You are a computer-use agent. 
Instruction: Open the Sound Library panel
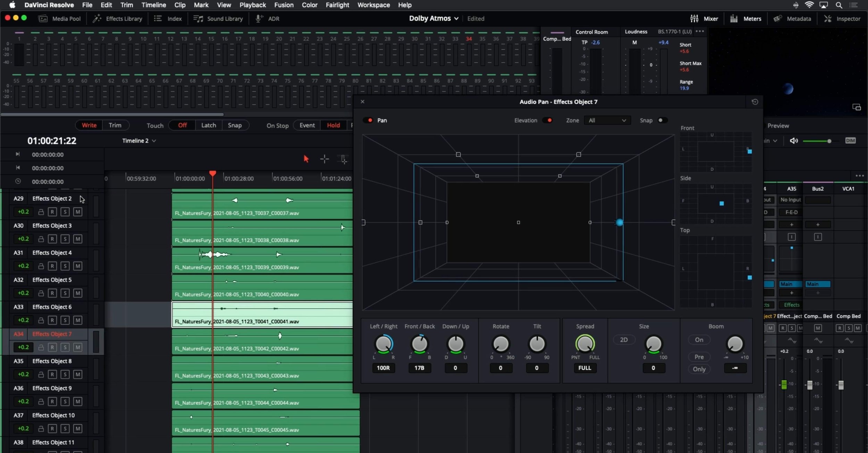pos(218,18)
